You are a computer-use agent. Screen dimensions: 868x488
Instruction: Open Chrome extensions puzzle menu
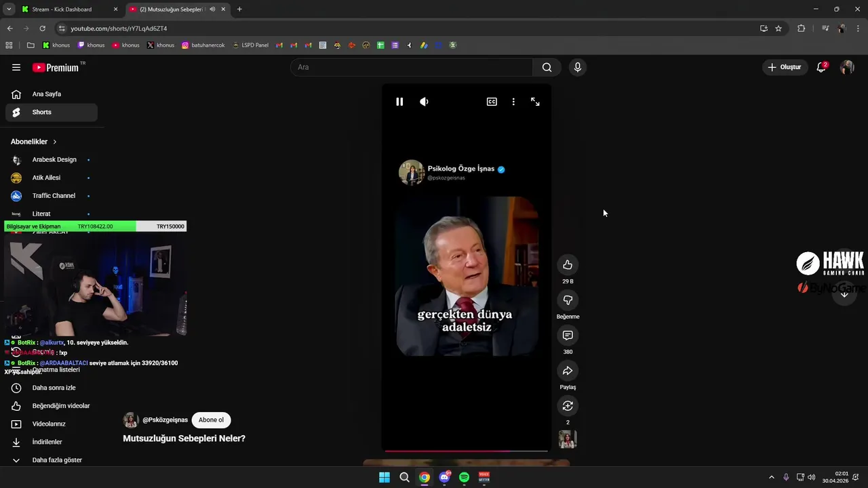802,28
